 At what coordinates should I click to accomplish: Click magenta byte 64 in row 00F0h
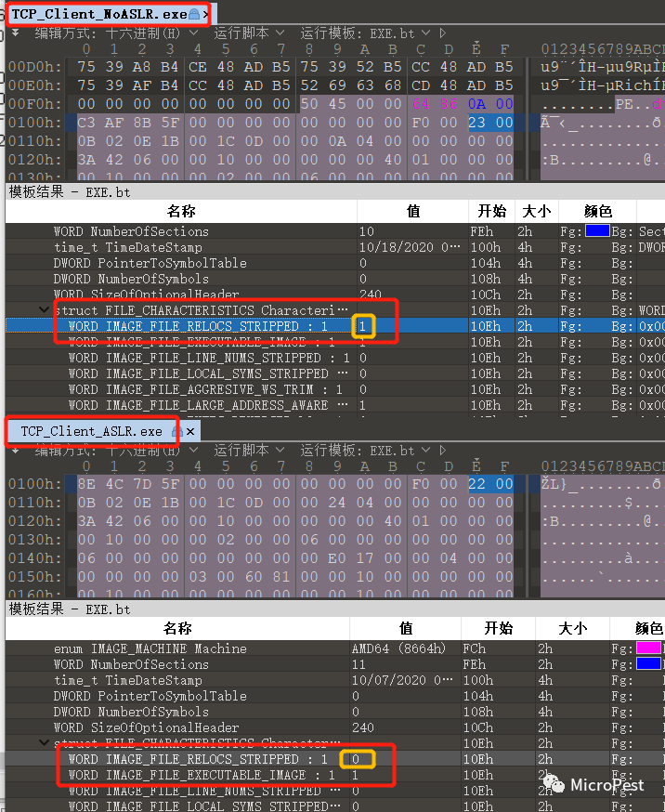[421, 103]
